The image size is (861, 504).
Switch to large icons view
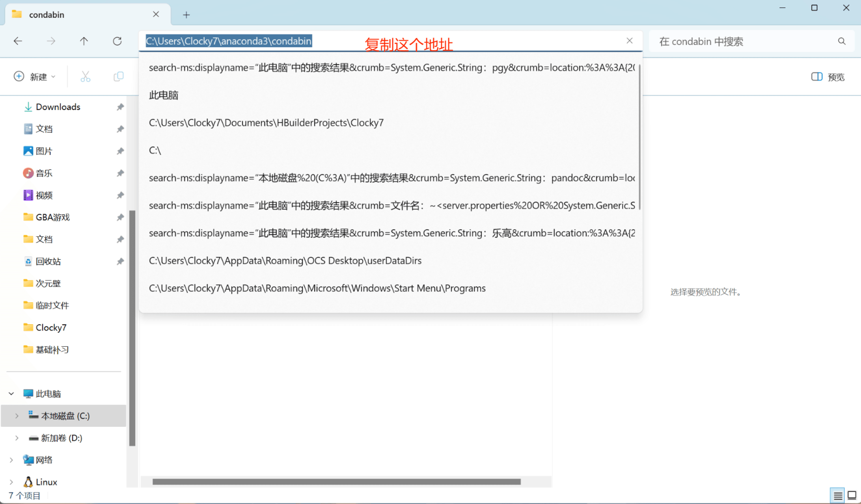852,495
